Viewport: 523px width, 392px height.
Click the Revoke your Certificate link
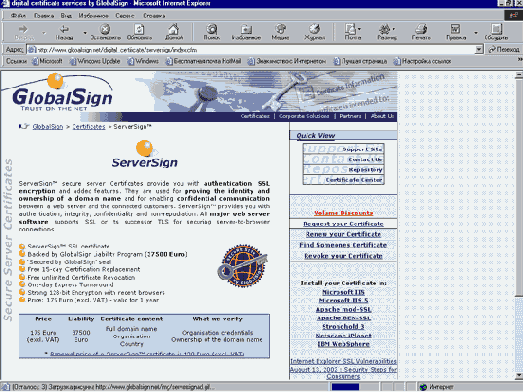344,256
